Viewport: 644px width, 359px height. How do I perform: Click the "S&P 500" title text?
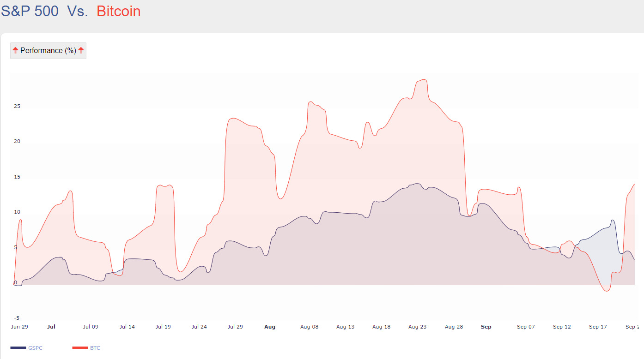pyautogui.click(x=30, y=11)
